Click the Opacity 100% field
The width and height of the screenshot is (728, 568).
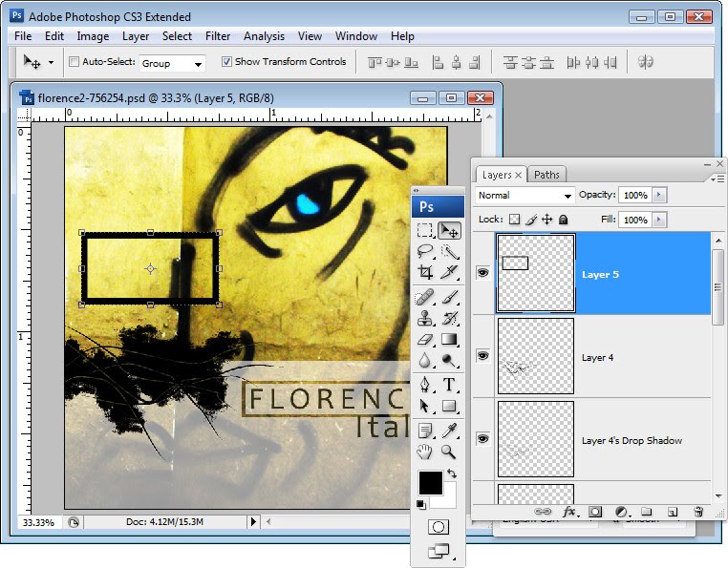(635, 195)
